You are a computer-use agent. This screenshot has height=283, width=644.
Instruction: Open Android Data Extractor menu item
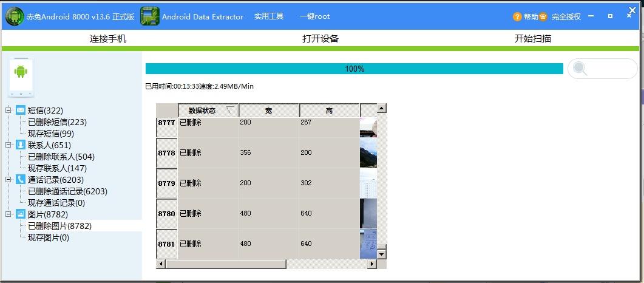[x=203, y=17]
